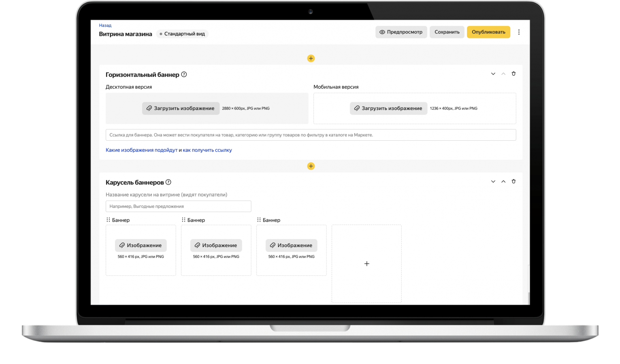Open как получить ссылку link
620x364 pixels.
[x=207, y=150]
